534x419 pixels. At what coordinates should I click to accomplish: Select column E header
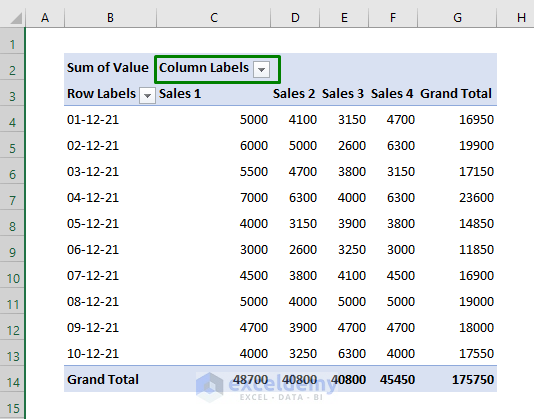344,17
